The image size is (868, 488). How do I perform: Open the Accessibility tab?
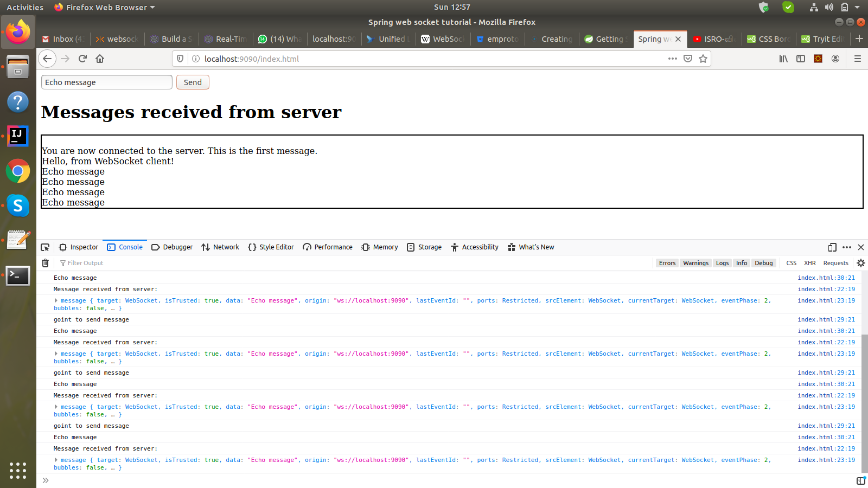475,247
